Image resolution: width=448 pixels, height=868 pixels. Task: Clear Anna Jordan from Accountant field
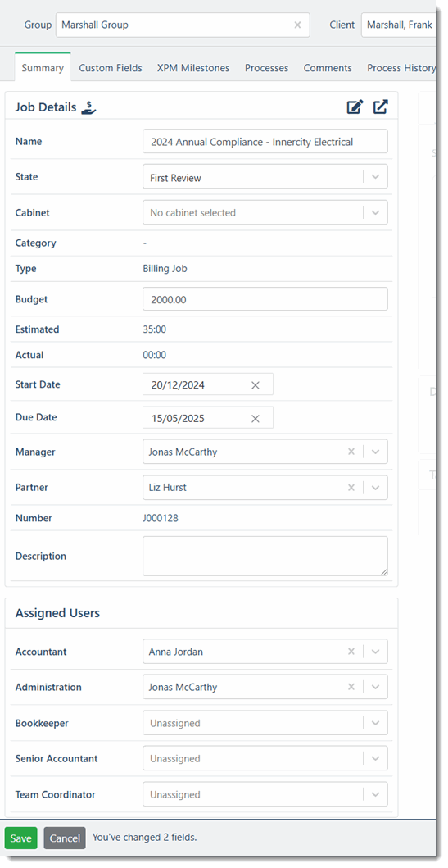(351, 652)
